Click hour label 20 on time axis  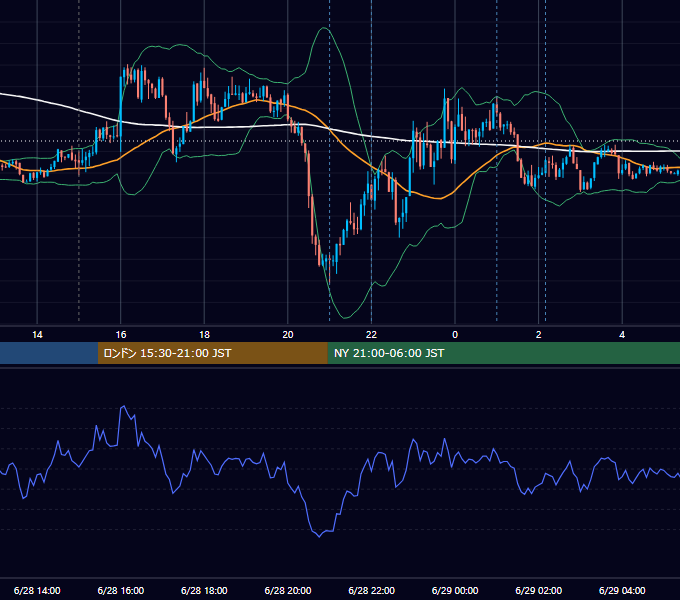coord(288,335)
